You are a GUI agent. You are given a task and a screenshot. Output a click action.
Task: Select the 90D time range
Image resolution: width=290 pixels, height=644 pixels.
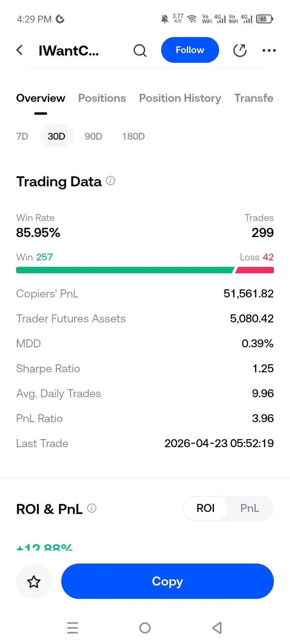93,136
